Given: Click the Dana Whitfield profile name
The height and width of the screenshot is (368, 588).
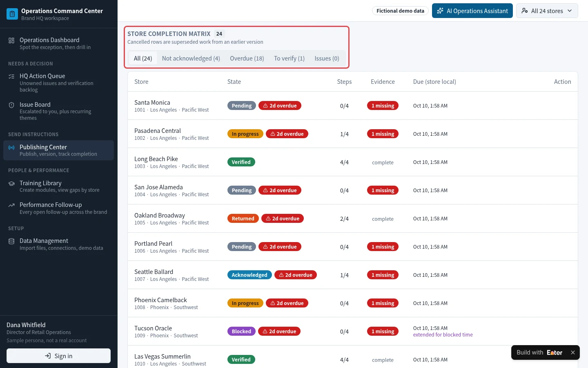Looking at the screenshot, I should pos(26,325).
